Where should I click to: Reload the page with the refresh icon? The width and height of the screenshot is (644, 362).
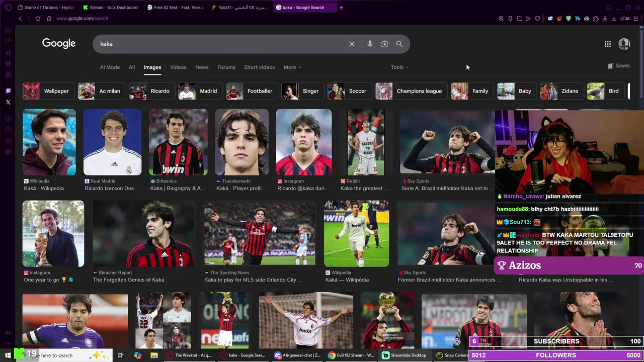(x=38, y=19)
